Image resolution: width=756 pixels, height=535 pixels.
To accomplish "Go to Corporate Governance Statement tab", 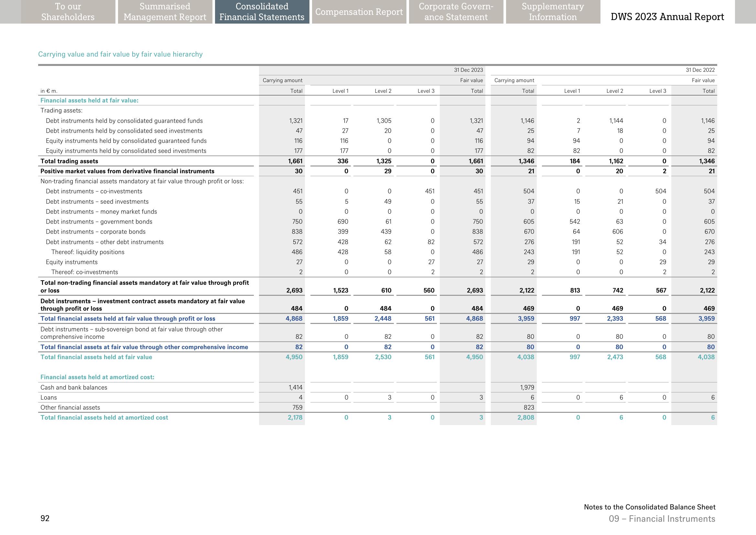I will pos(456,12).
